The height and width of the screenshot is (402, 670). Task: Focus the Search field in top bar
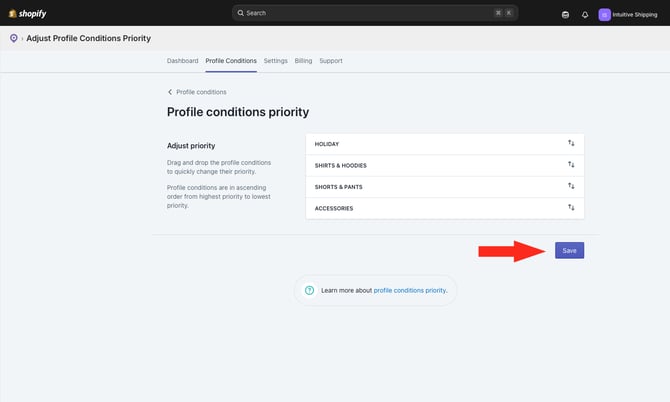pyautogui.click(x=375, y=13)
